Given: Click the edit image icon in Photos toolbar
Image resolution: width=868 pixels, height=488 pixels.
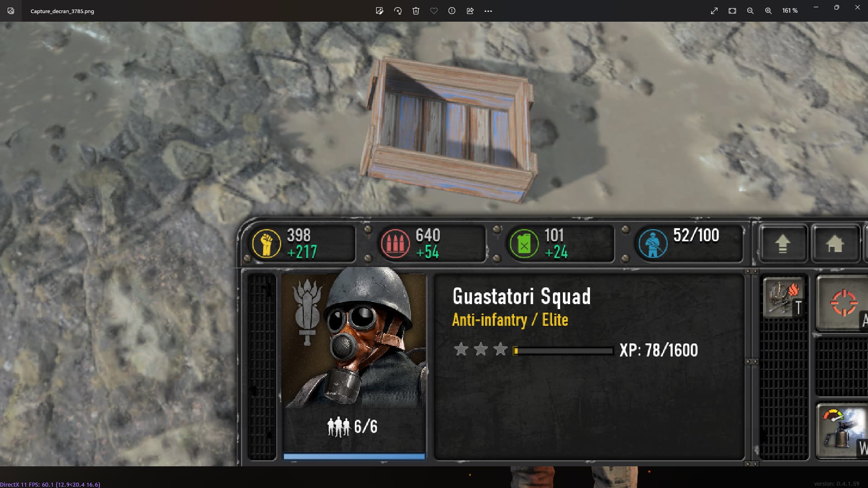Looking at the screenshot, I should tap(379, 11).
